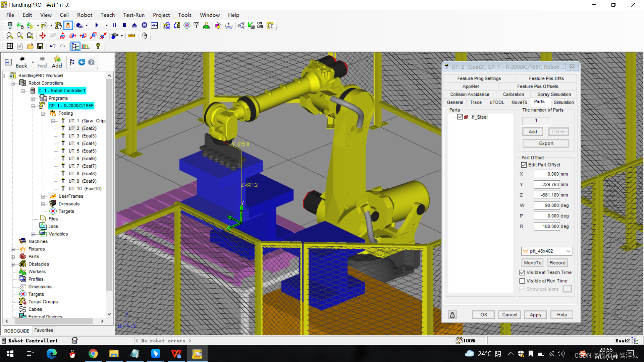Click the Back navigation arrow
The width and height of the screenshot is (644, 362).
coord(22,62)
